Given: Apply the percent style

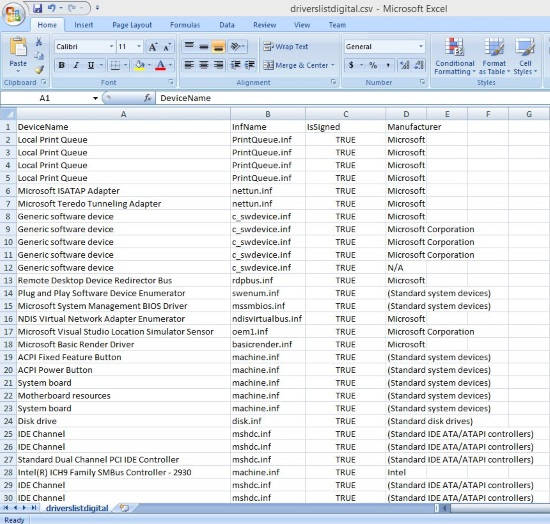Looking at the screenshot, I should 373,65.
